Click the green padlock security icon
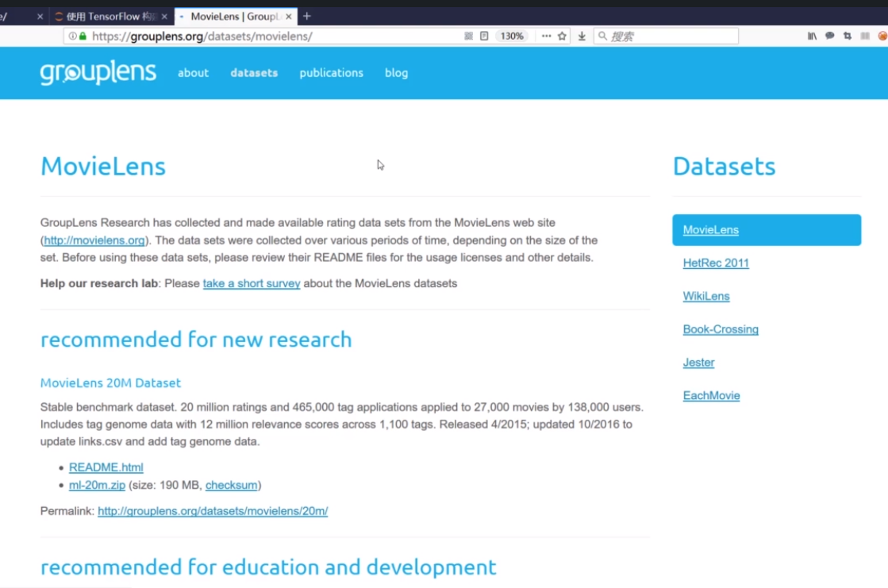888x588 pixels. (x=83, y=37)
